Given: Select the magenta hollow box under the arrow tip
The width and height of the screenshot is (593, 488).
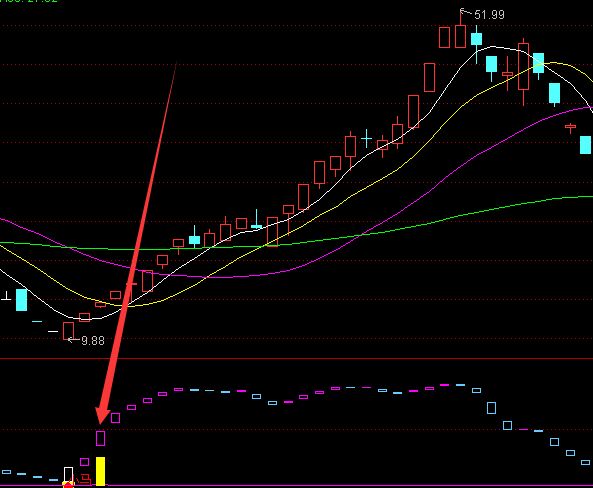Looking at the screenshot, I should click(100, 438).
